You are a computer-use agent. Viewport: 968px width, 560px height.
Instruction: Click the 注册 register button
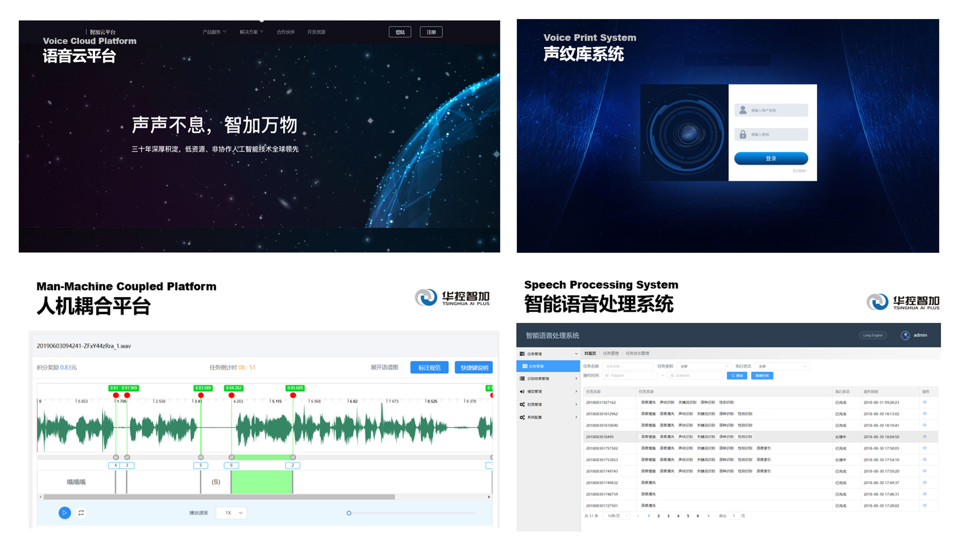(x=431, y=32)
